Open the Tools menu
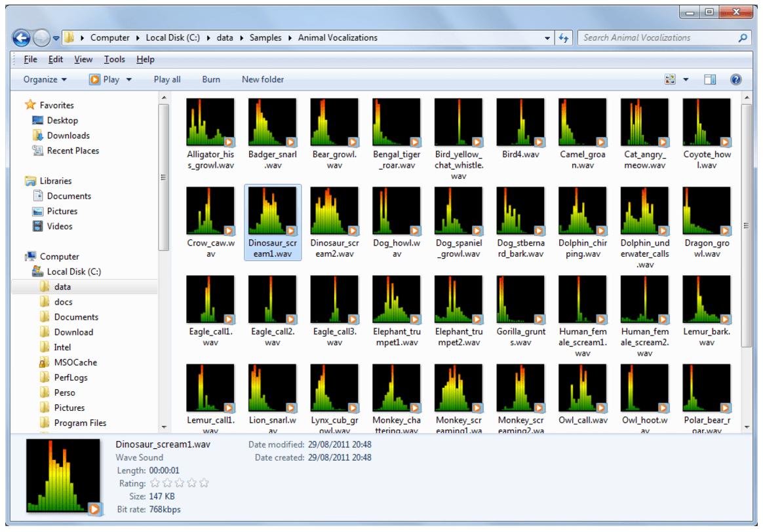The height and width of the screenshot is (532, 763). coord(114,60)
